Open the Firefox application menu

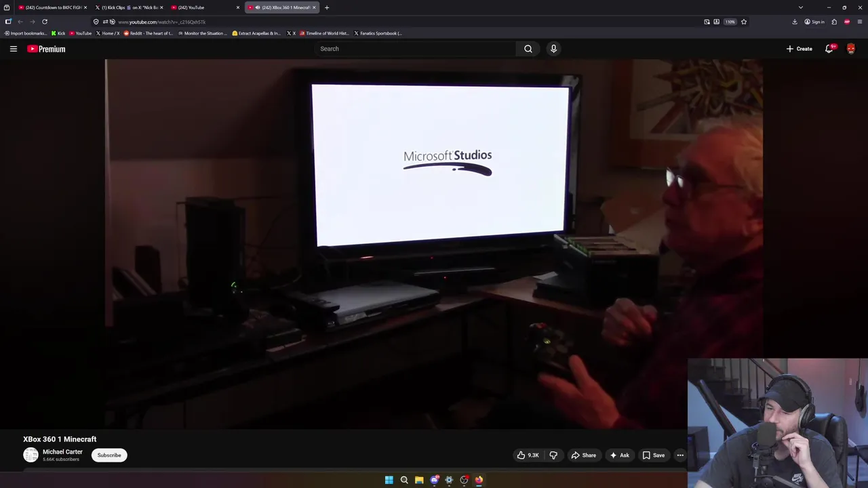pos(860,22)
